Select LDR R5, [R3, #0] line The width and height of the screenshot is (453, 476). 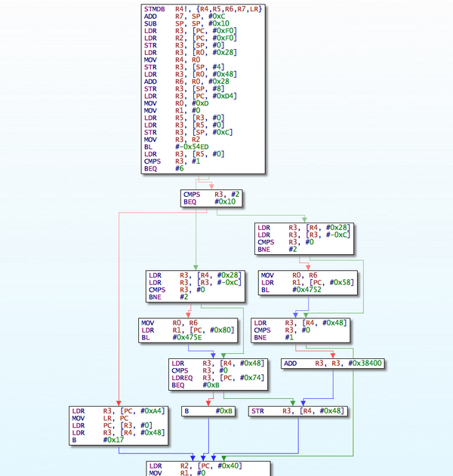pos(184,118)
